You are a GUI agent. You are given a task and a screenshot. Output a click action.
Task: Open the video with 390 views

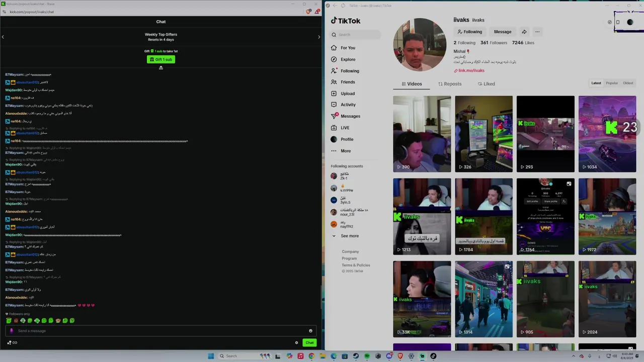pyautogui.click(x=422, y=134)
